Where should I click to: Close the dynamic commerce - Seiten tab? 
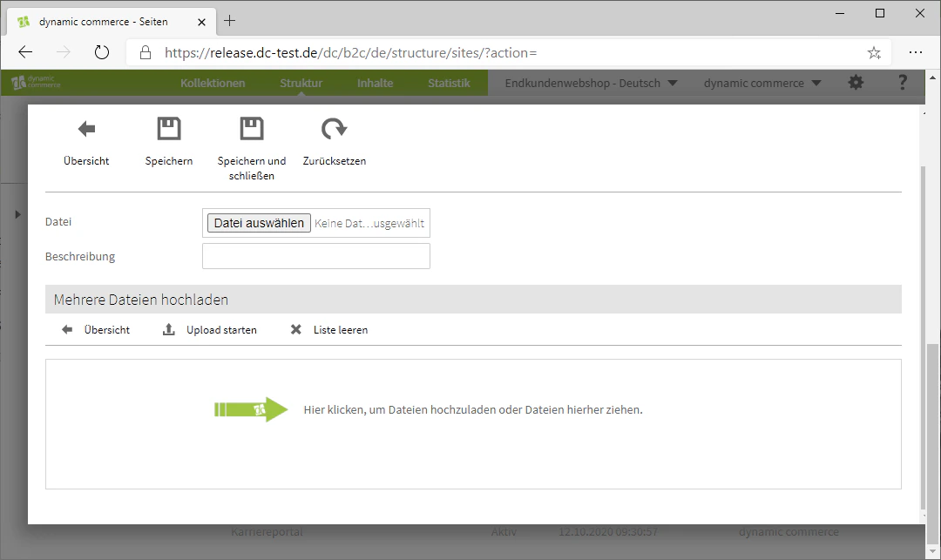pyautogui.click(x=201, y=22)
